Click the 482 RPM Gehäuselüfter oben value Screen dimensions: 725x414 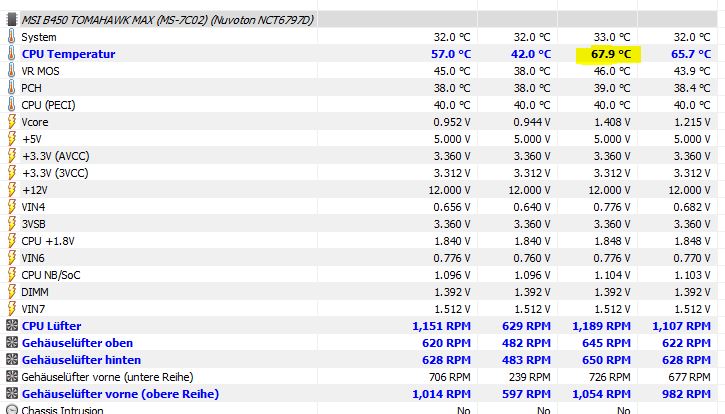pyautogui.click(x=526, y=343)
